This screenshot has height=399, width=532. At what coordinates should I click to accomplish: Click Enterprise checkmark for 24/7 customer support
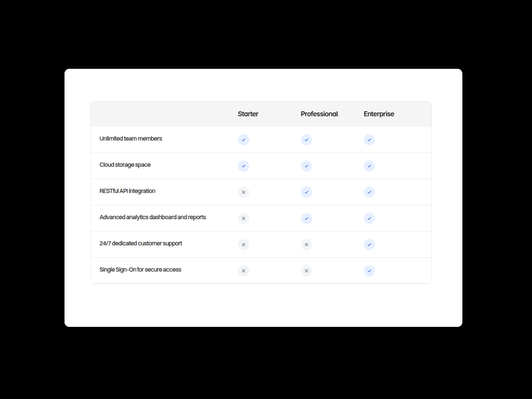coord(369,245)
